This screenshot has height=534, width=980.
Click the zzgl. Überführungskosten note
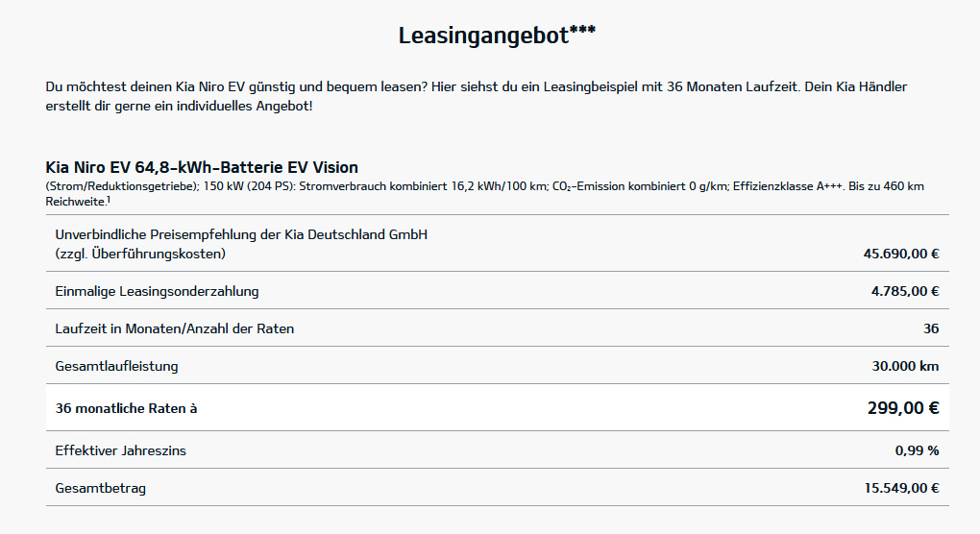[x=140, y=254]
